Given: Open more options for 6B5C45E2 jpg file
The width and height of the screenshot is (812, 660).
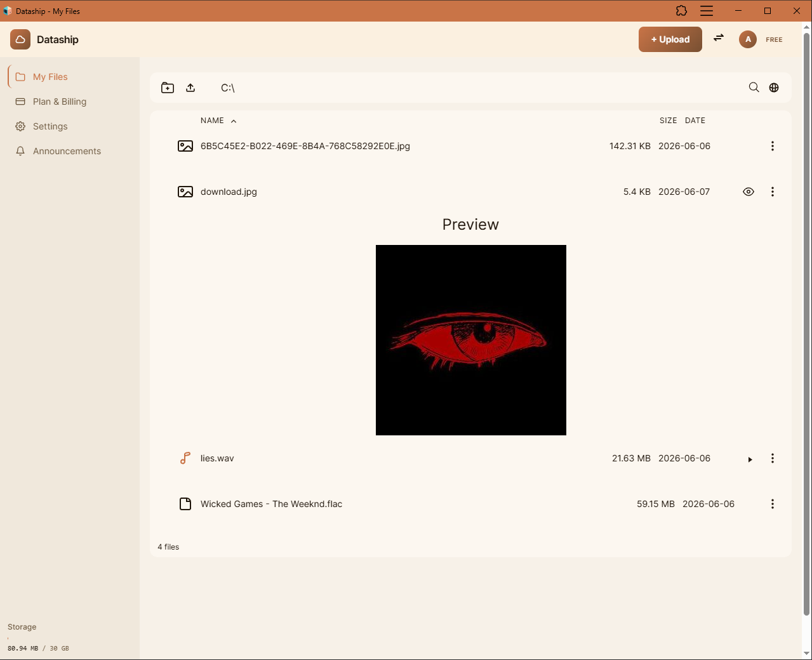Looking at the screenshot, I should click(x=773, y=146).
